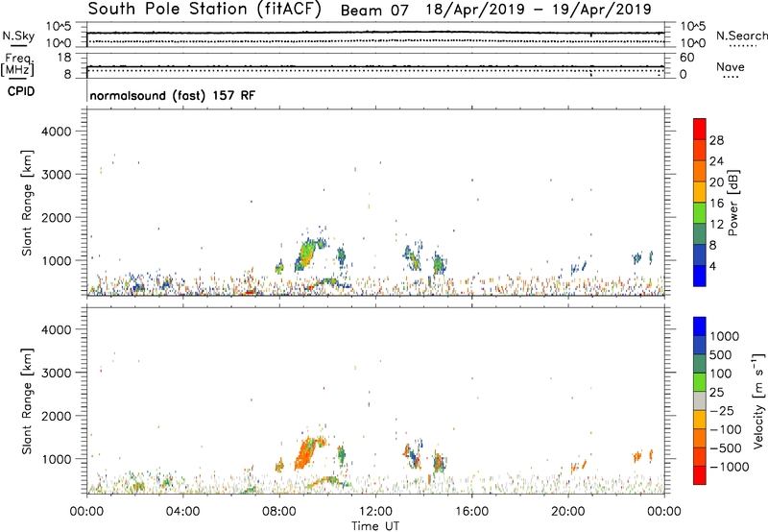Screen dimensions: 768x532
Task: Click the 20:00 time axis label
Action: point(568,512)
